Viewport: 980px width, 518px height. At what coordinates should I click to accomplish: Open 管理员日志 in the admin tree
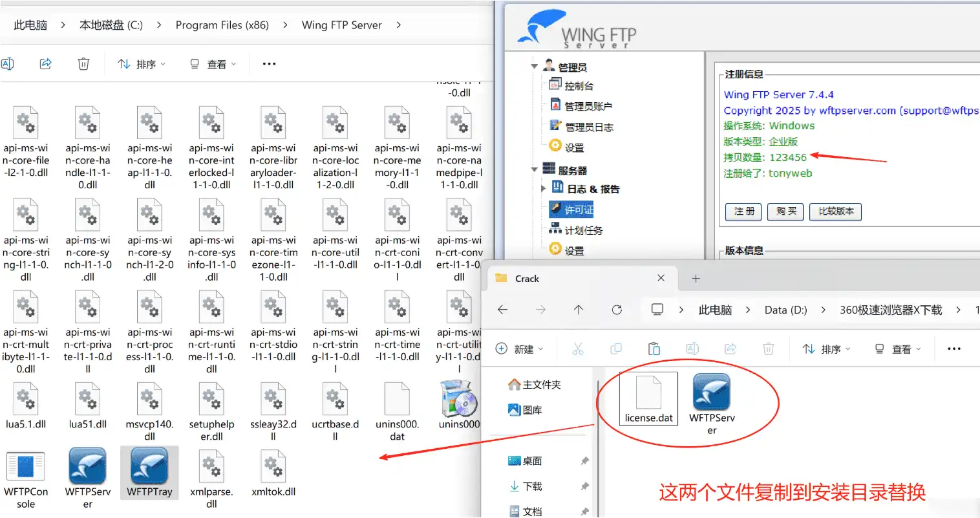pos(581,127)
